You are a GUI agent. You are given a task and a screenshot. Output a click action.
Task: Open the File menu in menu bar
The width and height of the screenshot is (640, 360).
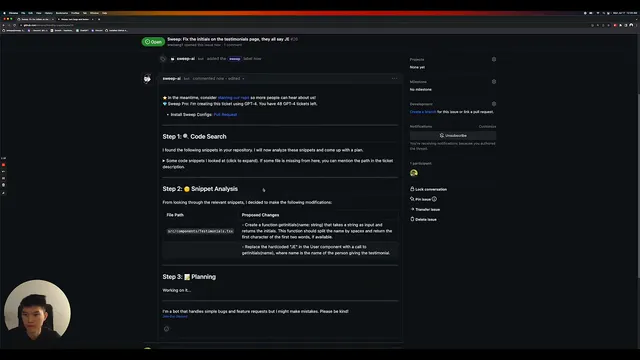click(x=23, y=13)
